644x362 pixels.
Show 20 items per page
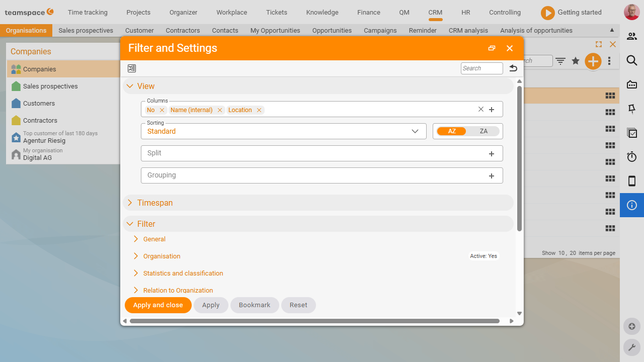tap(573, 253)
